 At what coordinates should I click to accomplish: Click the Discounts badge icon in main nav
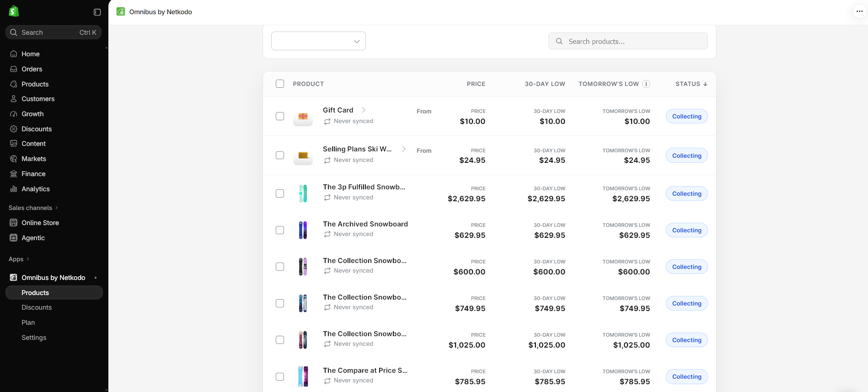(14, 129)
